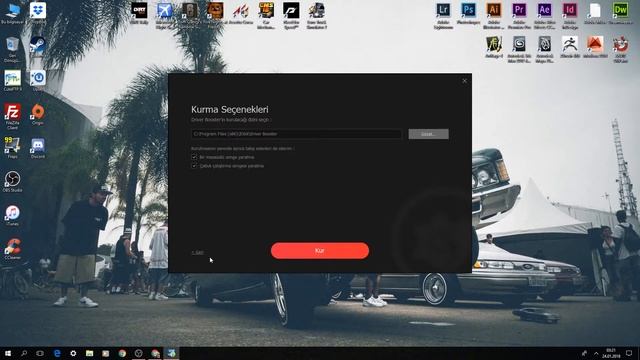
Task: Launch Microsoft Edge from the taskbar
Action: click(x=57, y=353)
